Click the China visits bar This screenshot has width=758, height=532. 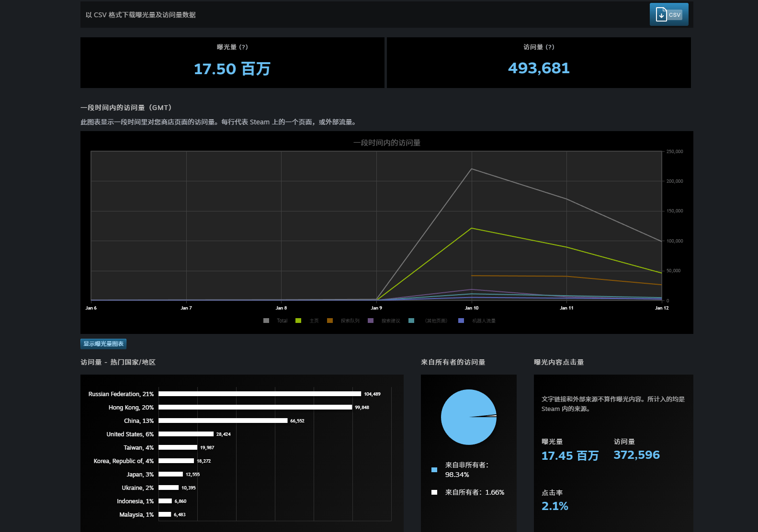(223, 421)
